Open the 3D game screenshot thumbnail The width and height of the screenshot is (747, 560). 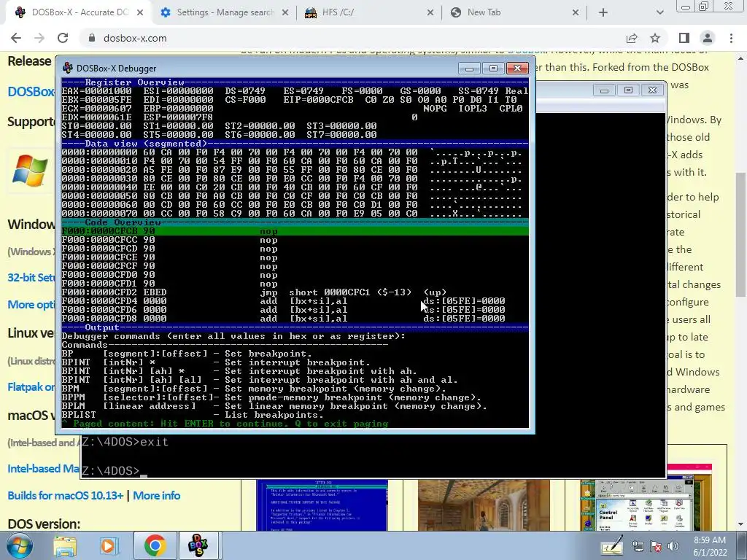484,505
